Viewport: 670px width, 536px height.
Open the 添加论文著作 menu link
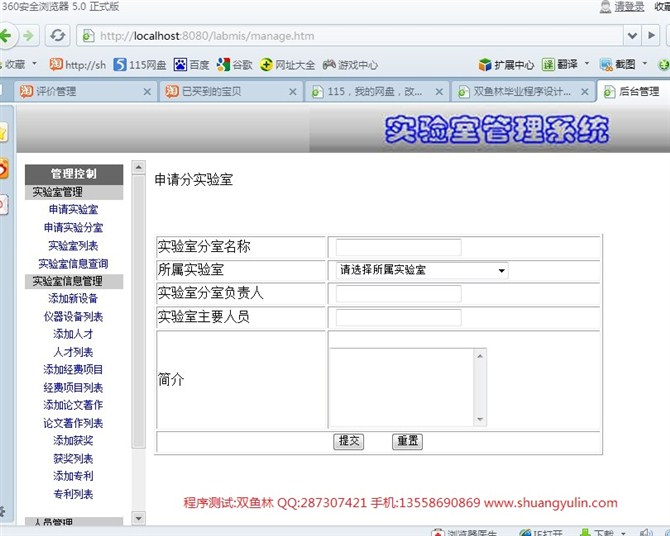(73, 405)
